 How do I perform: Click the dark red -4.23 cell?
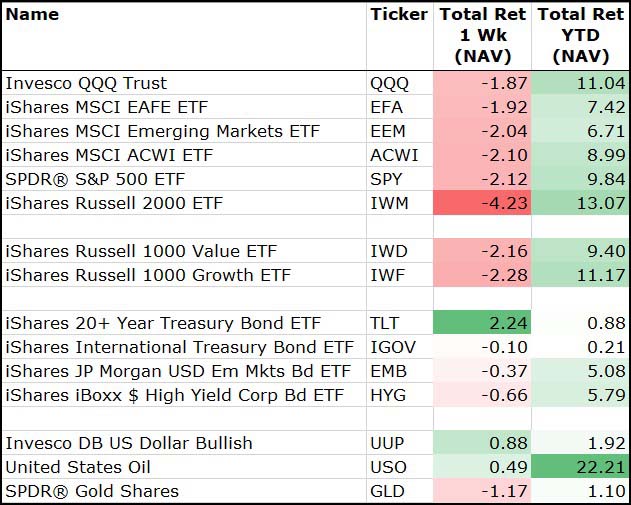482,203
